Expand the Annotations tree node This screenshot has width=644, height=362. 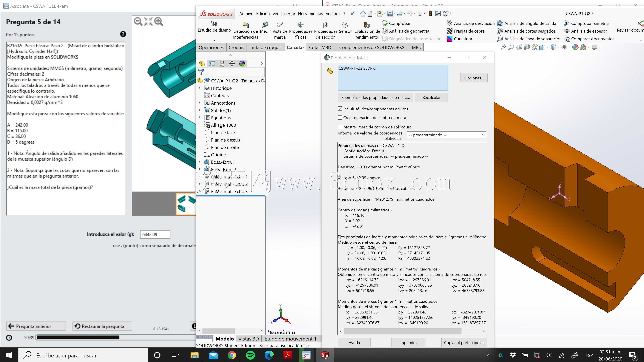199,103
